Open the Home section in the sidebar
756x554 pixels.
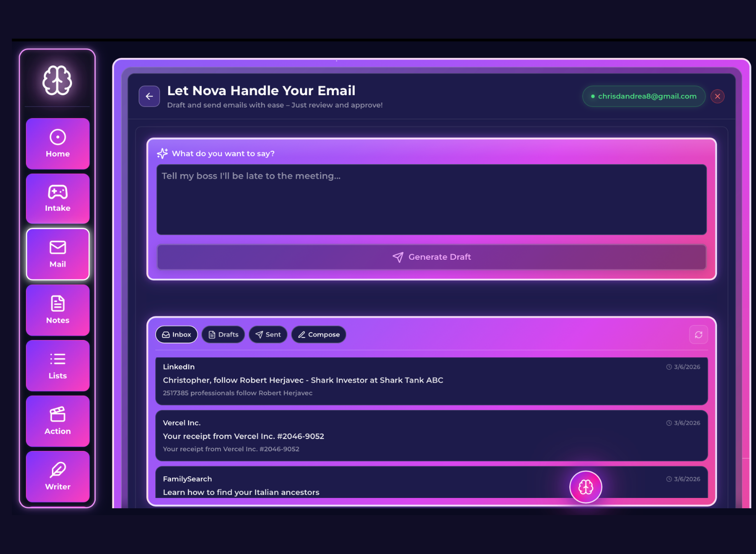pyautogui.click(x=57, y=144)
